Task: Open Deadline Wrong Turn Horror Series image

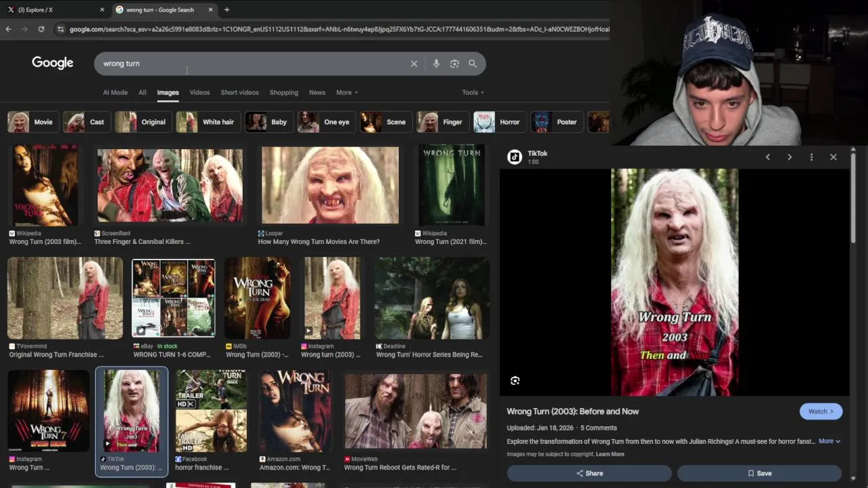Action: point(432,298)
